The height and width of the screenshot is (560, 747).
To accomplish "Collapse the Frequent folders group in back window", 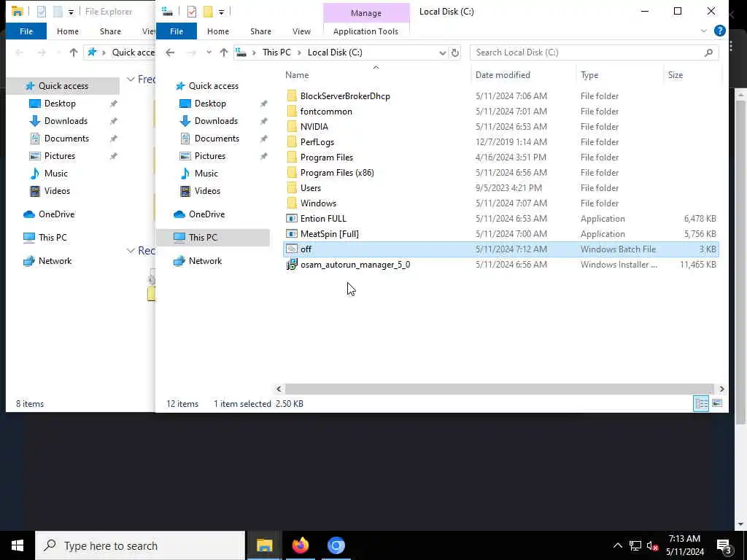I will pyautogui.click(x=131, y=79).
